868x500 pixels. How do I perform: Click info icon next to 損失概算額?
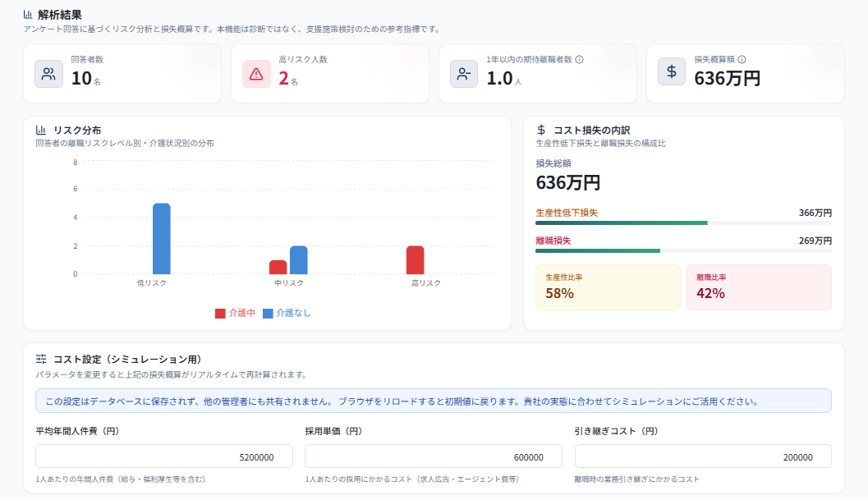click(742, 59)
